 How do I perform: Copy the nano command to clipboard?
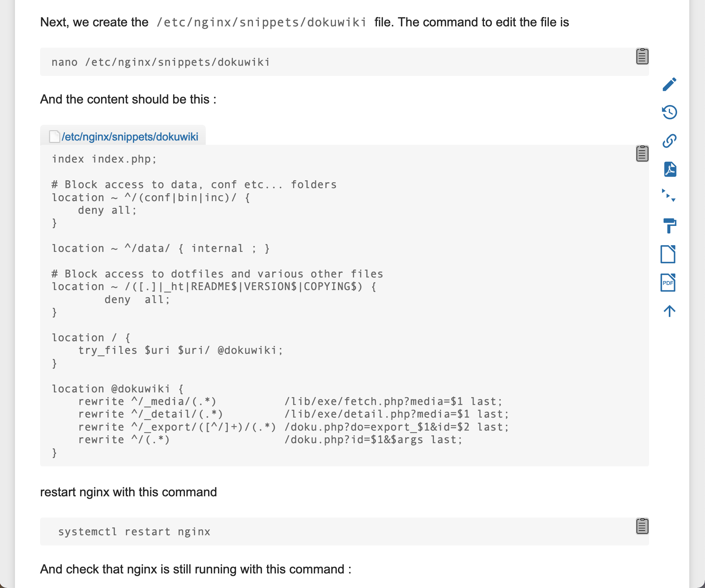[642, 56]
